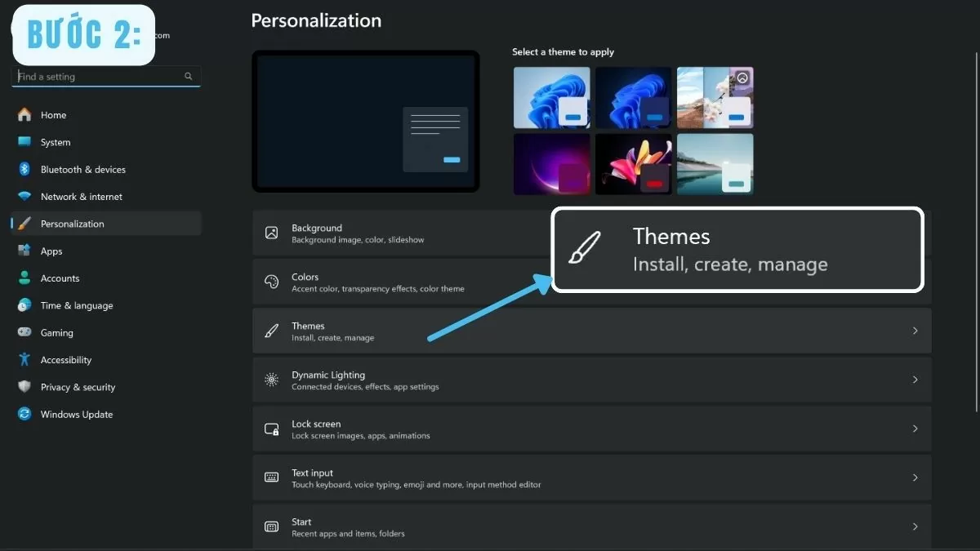980x551 pixels.
Task: Click the Gaming controller icon in the sidebar
Action: coord(24,332)
